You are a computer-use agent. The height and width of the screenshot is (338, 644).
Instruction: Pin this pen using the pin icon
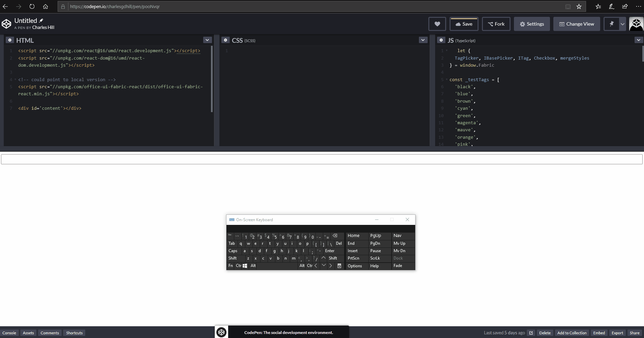pyautogui.click(x=612, y=24)
